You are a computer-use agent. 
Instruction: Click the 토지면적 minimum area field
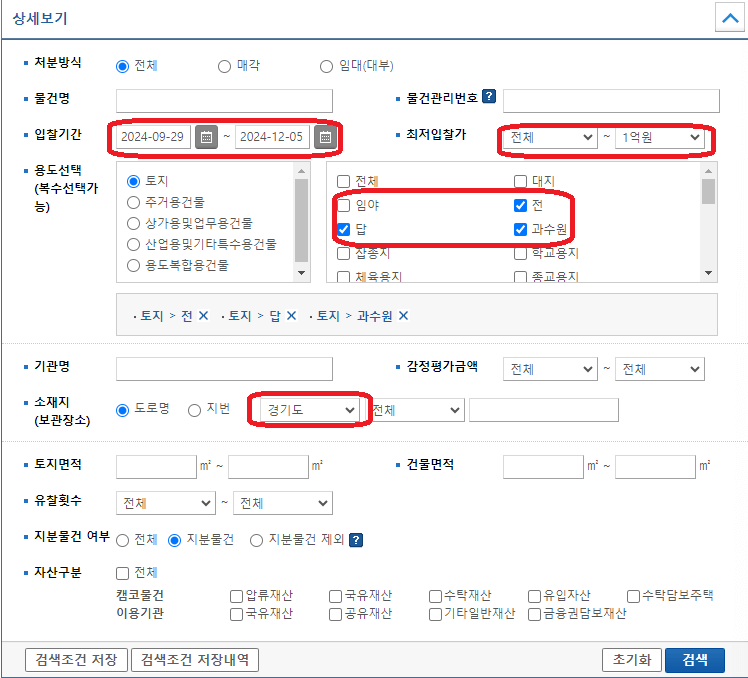point(156,467)
